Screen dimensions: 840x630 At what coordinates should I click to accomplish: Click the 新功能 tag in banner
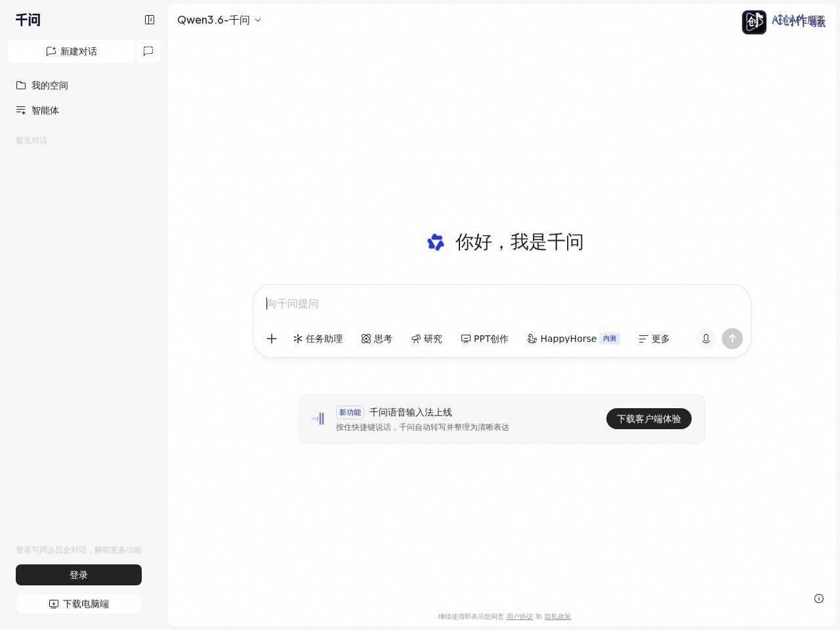350,412
